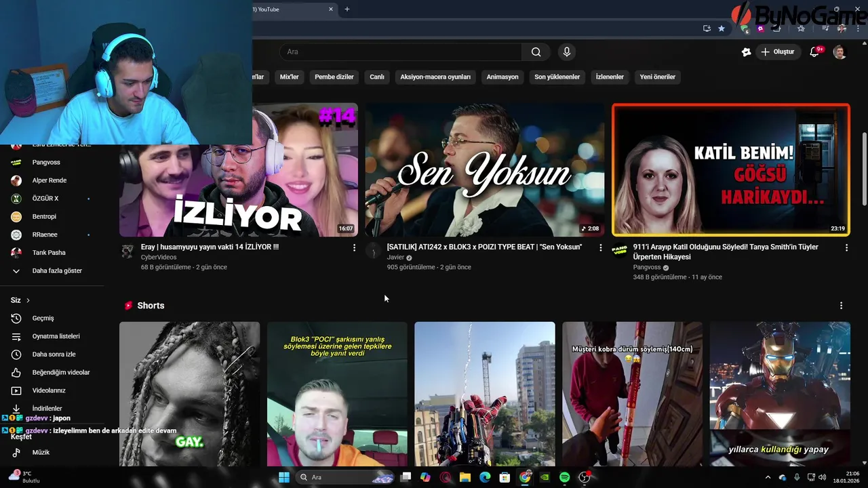This screenshot has height=488, width=868.
Task: Open Microsoft Edge from the taskbar
Action: (x=485, y=477)
